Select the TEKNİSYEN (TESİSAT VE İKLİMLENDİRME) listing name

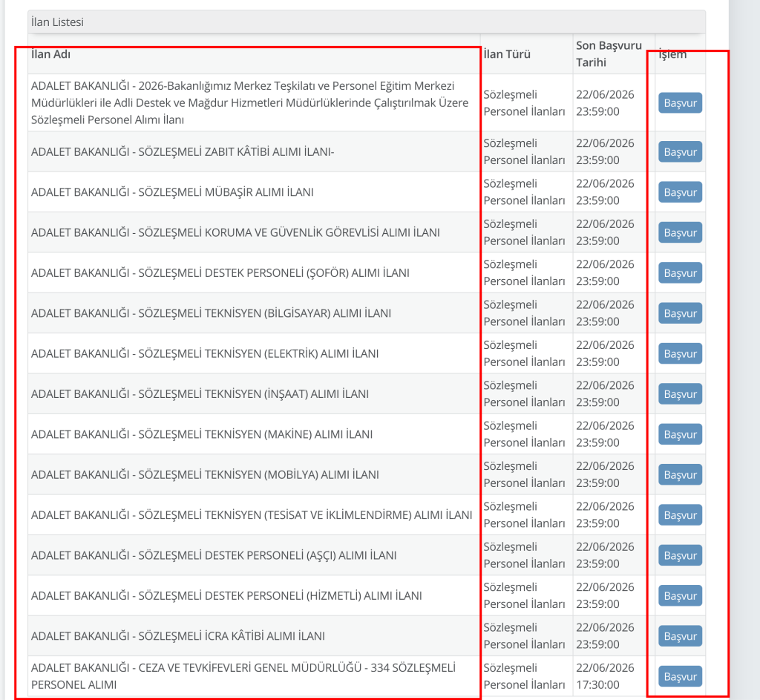[x=252, y=515]
